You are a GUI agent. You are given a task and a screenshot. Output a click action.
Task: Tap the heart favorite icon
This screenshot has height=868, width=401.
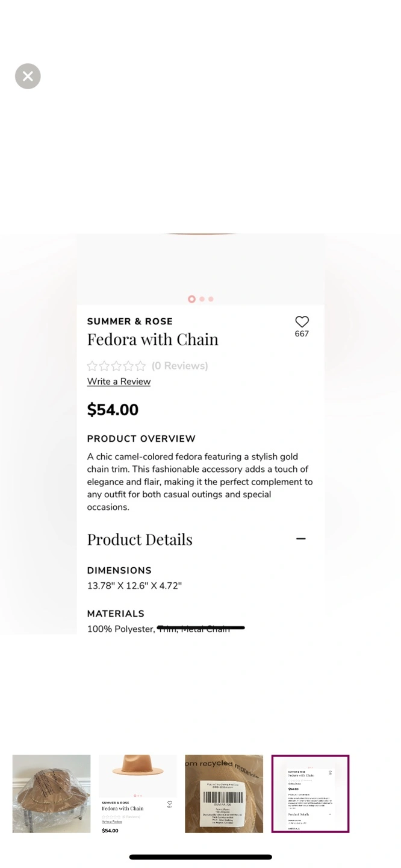tap(302, 322)
